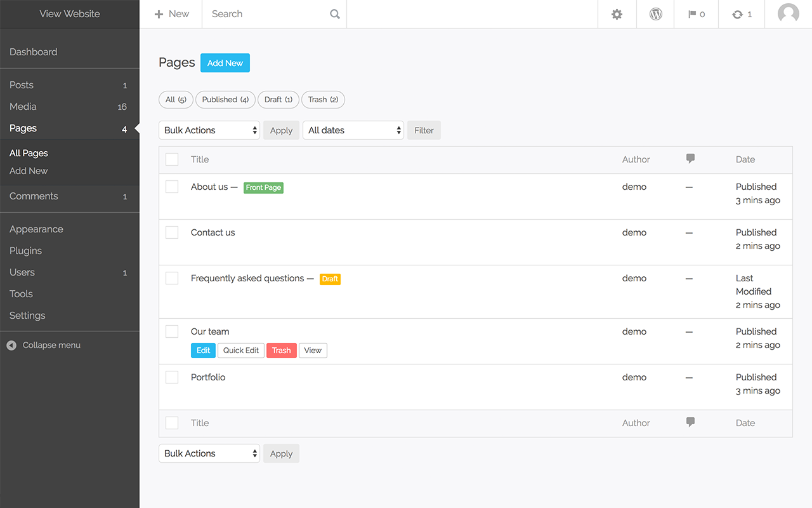Click the Collapse menu arrow icon
The height and width of the screenshot is (508, 812).
[x=11, y=345]
